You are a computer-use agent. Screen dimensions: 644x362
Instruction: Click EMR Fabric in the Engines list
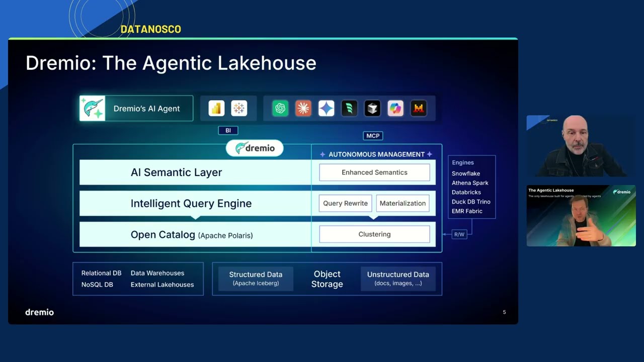point(467,211)
